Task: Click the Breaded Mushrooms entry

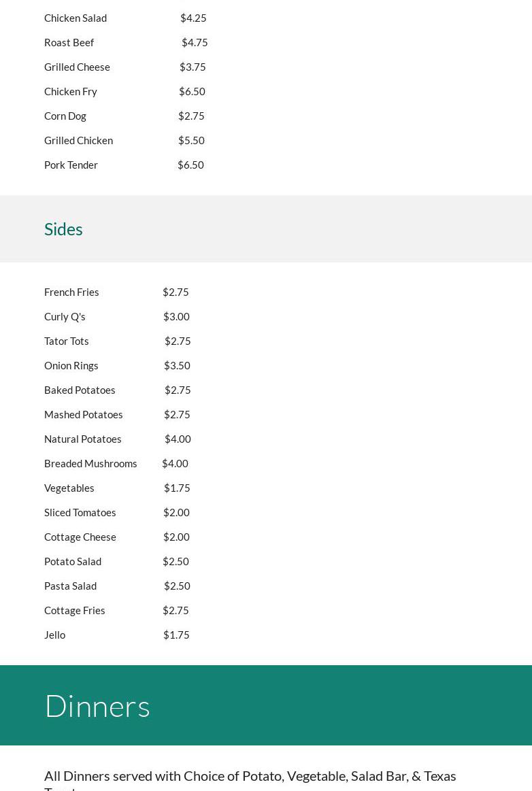Action: tap(90, 464)
